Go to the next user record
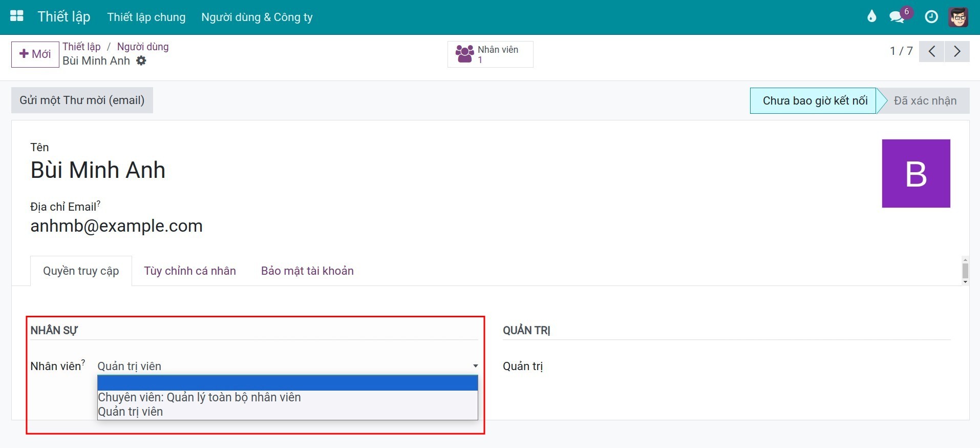The image size is (980, 448). [957, 51]
